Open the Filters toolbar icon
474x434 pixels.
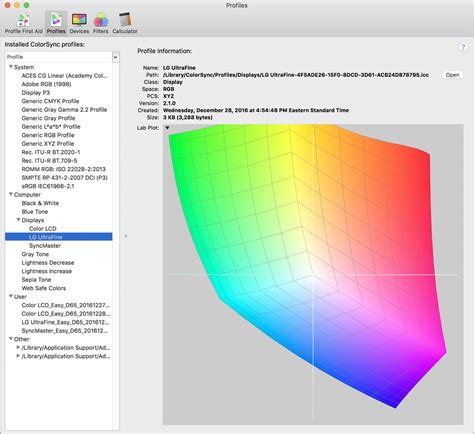tap(101, 23)
